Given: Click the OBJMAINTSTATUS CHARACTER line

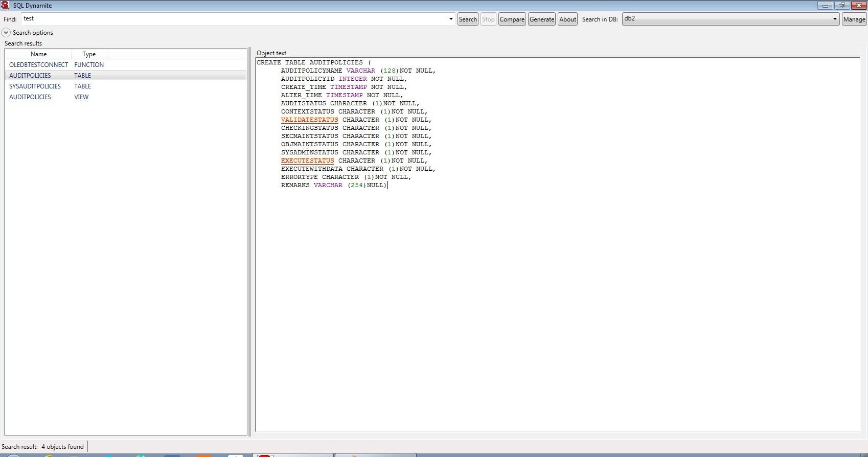Looking at the screenshot, I should coord(356,144).
